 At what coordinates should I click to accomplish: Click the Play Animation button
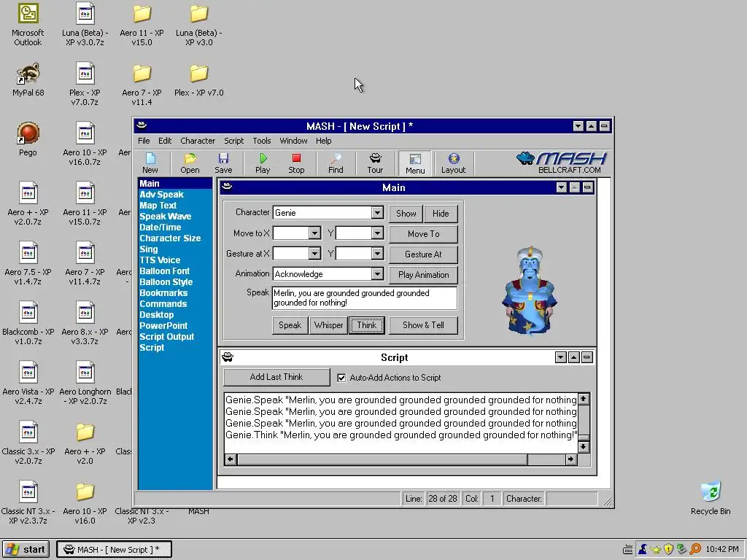click(x=424, y=275)
